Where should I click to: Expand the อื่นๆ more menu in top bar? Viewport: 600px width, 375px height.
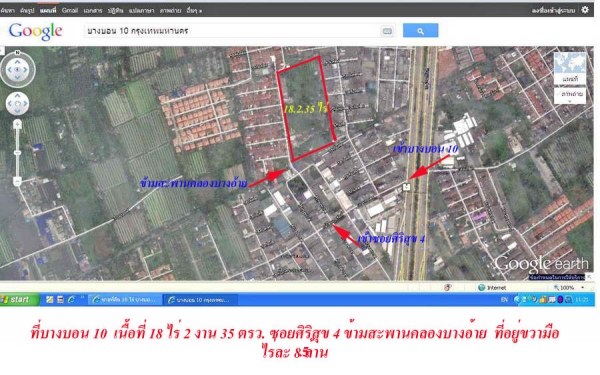tap(194, 10)
